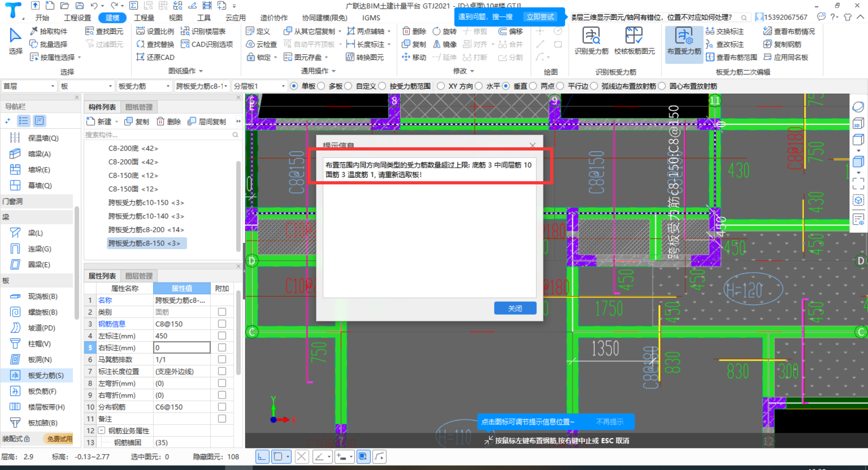
Task: Open the 批量选择 batch select tool
Action: click(x=48, y=44)
